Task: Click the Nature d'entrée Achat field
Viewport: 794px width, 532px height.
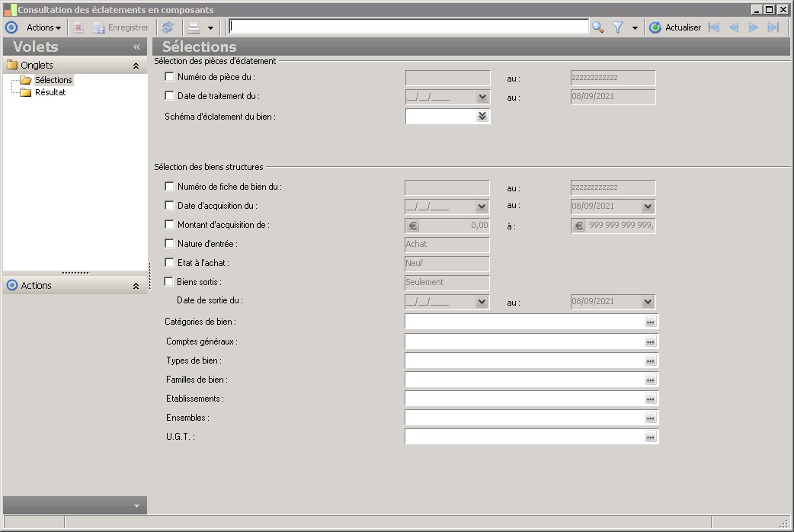Action: click(x=447, y=245)
